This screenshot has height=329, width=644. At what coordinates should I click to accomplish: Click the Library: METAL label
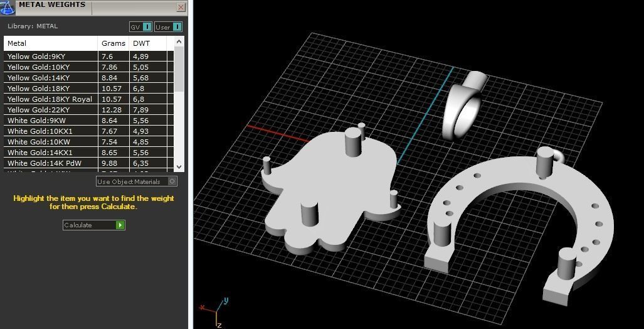click(x=33, y=26)
